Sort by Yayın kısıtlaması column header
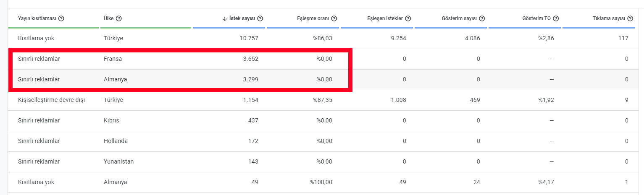This screenshot has height=195, width=644. 37,18
